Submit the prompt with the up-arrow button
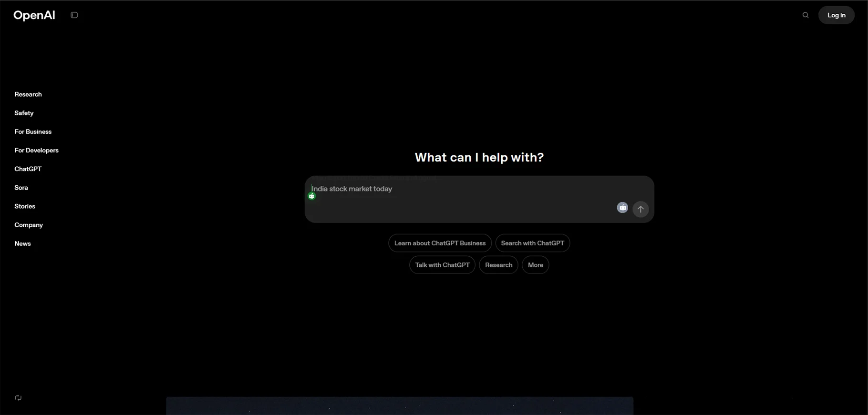 (x=641, y=209)
